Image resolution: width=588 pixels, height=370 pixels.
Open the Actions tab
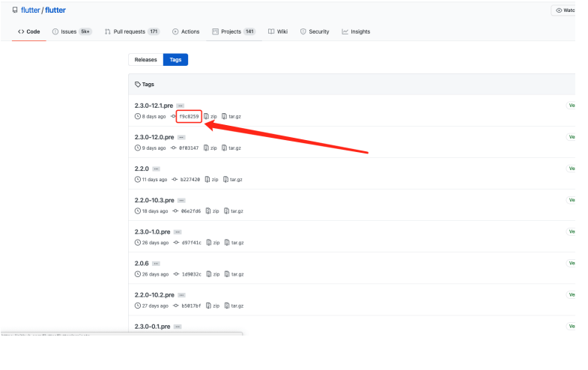(186, 31)
